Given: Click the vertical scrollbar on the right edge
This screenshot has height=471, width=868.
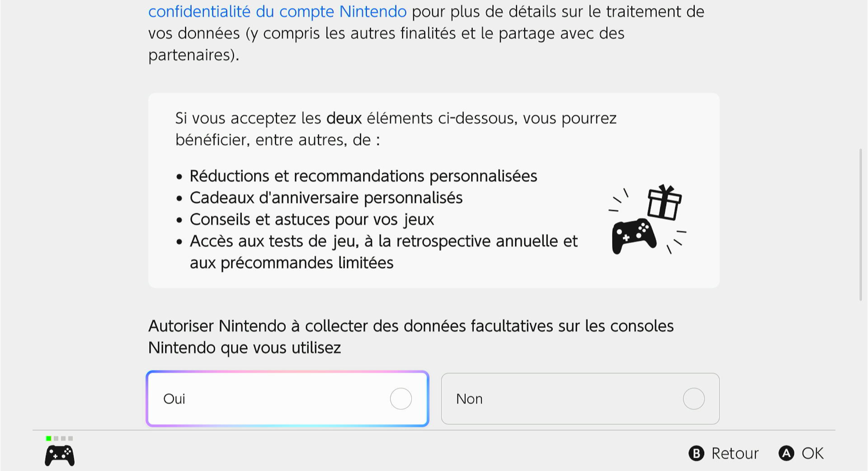Looking at the screenshot, I should coord(861,224).
